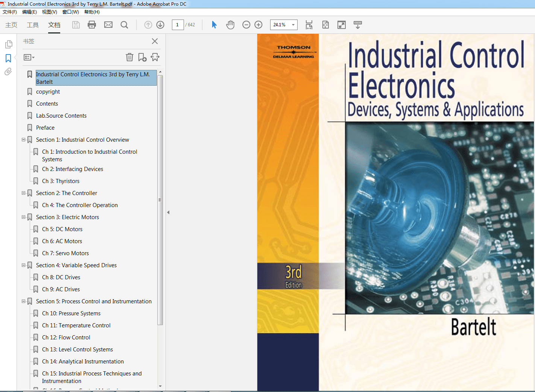
Task: Open the zoom percentage dropdown
Action: tap(293, 24)
